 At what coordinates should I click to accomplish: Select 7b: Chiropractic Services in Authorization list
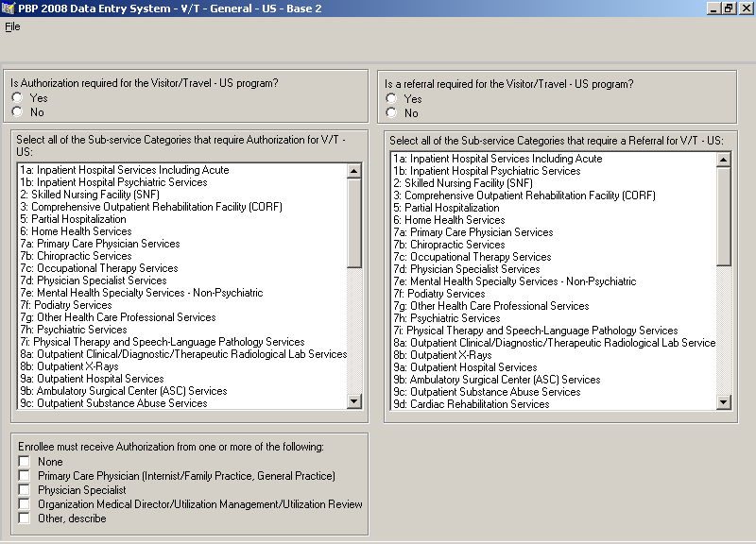(182, 256)
